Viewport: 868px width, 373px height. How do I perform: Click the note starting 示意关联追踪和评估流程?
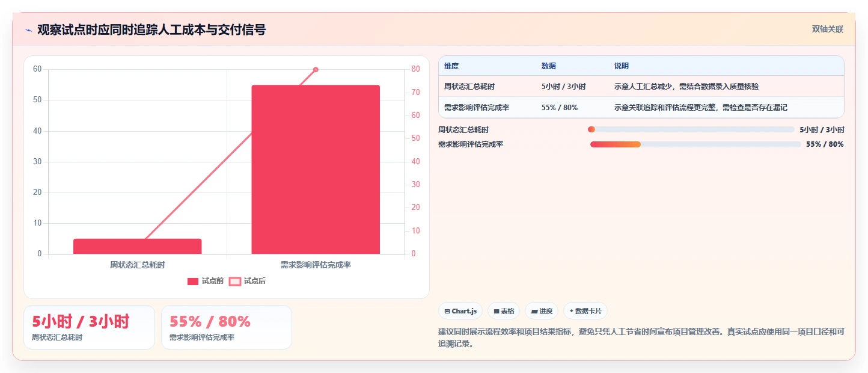pos(701,108)
